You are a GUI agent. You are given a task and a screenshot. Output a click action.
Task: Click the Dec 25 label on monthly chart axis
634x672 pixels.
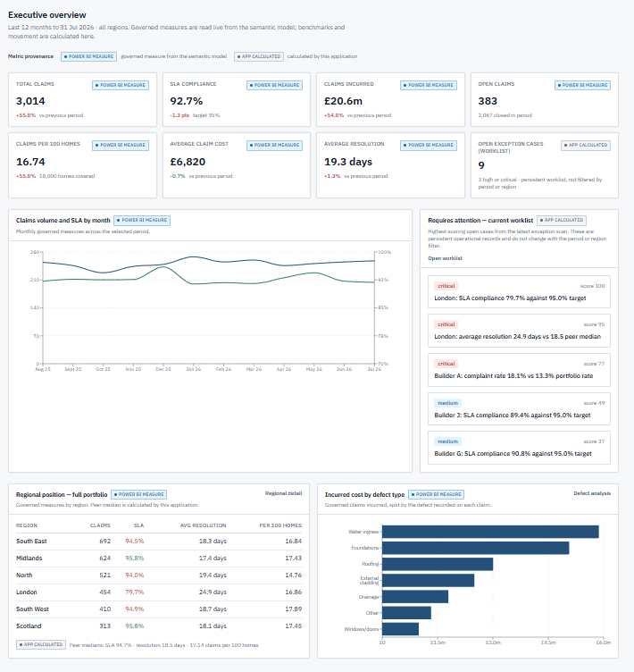point(163,369)
